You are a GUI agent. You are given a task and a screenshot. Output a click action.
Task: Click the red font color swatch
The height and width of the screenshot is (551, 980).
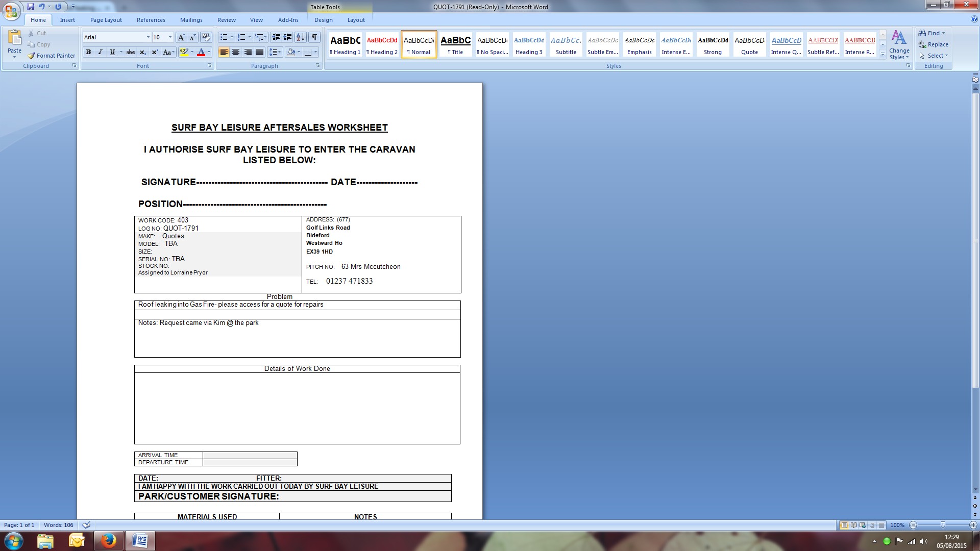pyautogui.click(x=201, y=52)
